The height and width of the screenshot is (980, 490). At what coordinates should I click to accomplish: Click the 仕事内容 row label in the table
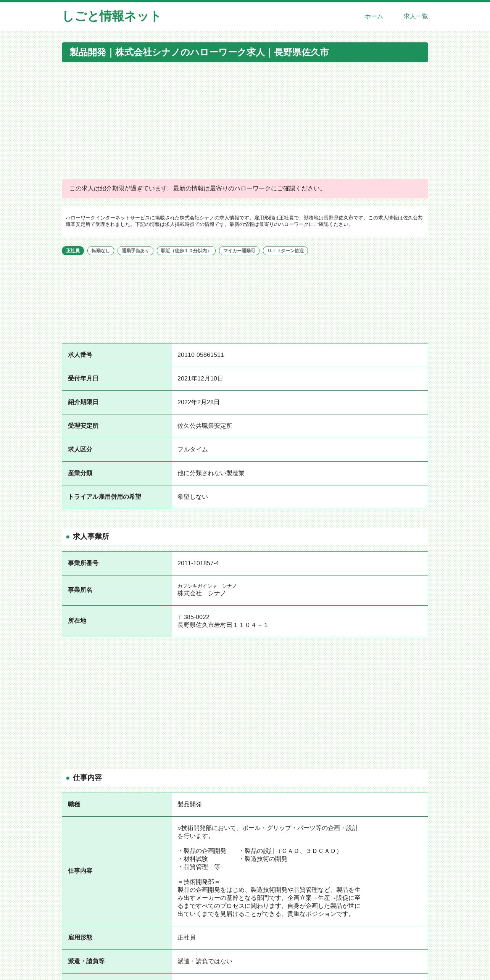tap(117, 871)
